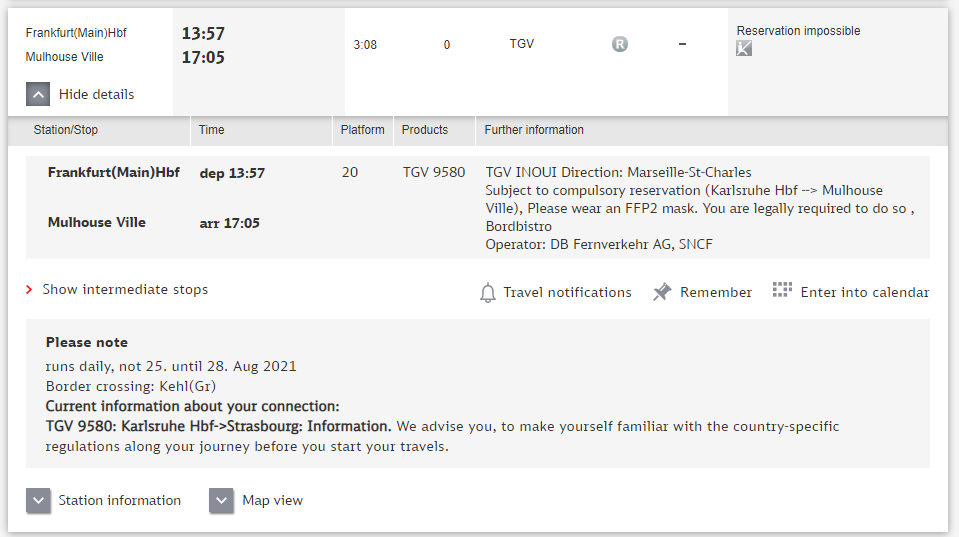Click the red arrow before Show intermediate stops
The image size is (959, 537).
pyautogui.click(x=29, y=289)
